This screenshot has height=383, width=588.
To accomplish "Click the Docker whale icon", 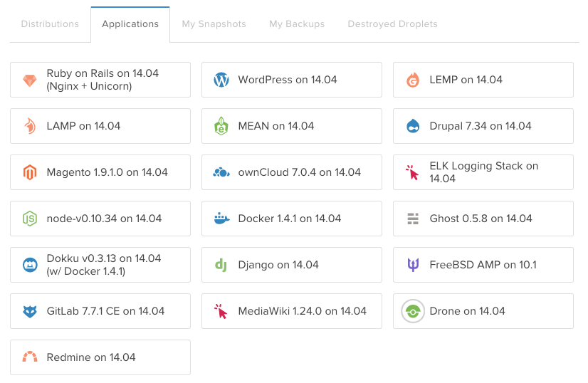I will click(221, 219).
